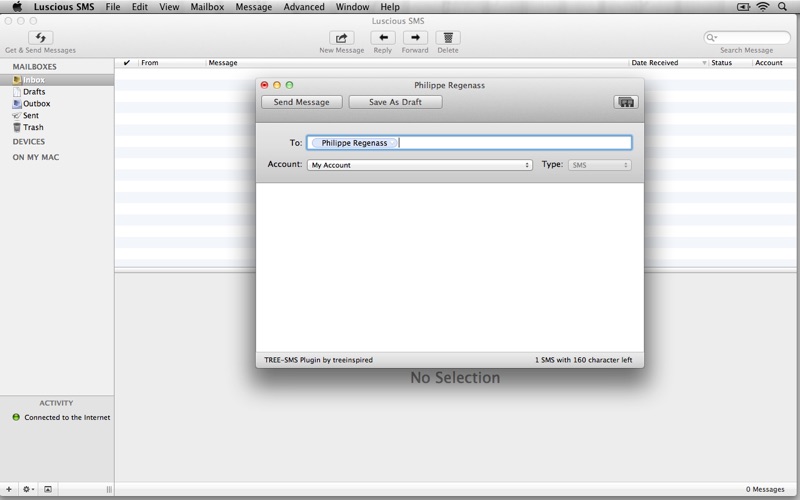Viewport: 800px width, 500px height.
Task: Click the MAILBOXES section header
Action: (x=35, y=67)
